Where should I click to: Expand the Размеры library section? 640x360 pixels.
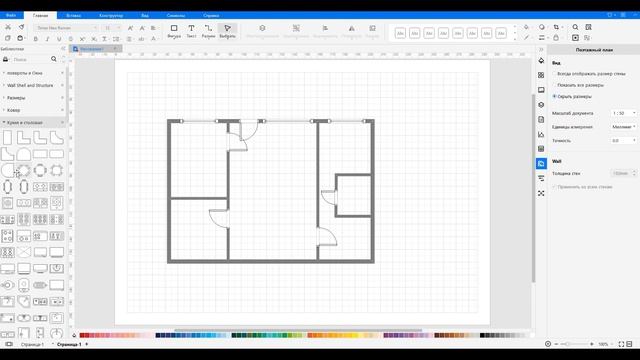point(33,98)
